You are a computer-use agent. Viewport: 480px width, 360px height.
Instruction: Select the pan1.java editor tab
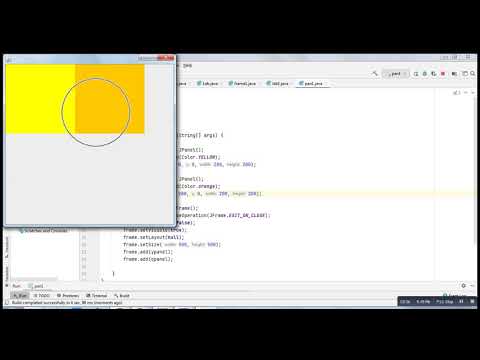pos(313,83)
